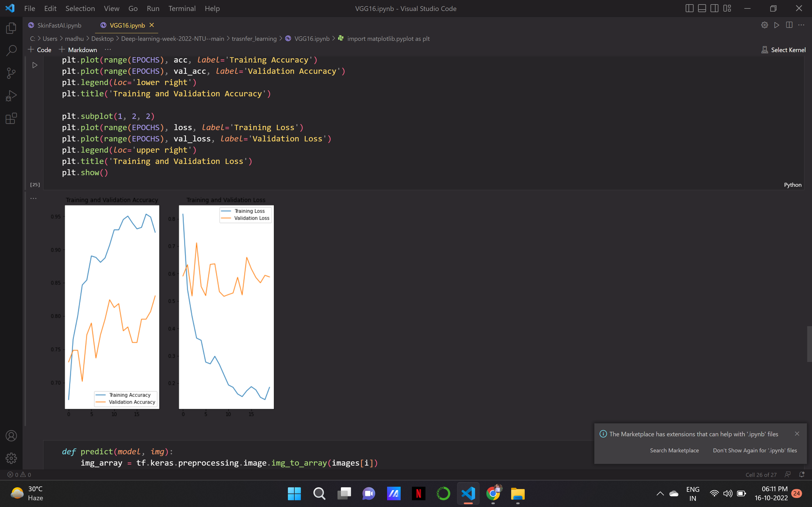Open notebook toolbar more actions ellipsis

[108, 50]
